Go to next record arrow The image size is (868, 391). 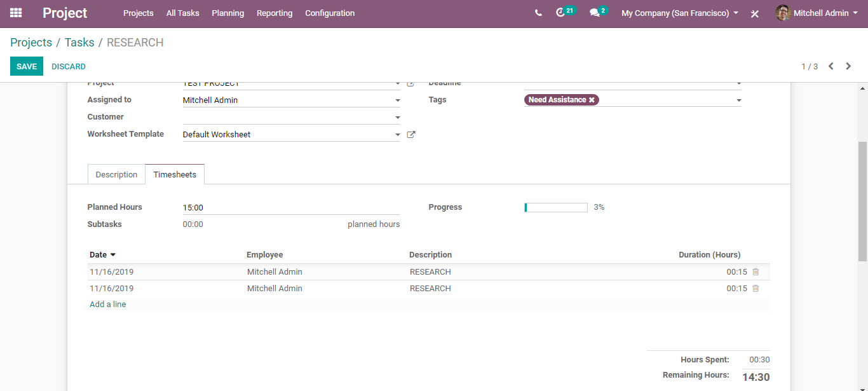(848, 66)
